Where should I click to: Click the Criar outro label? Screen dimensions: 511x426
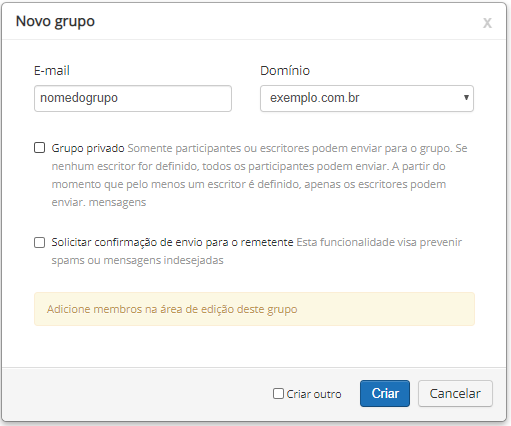(x=314, y=394)
